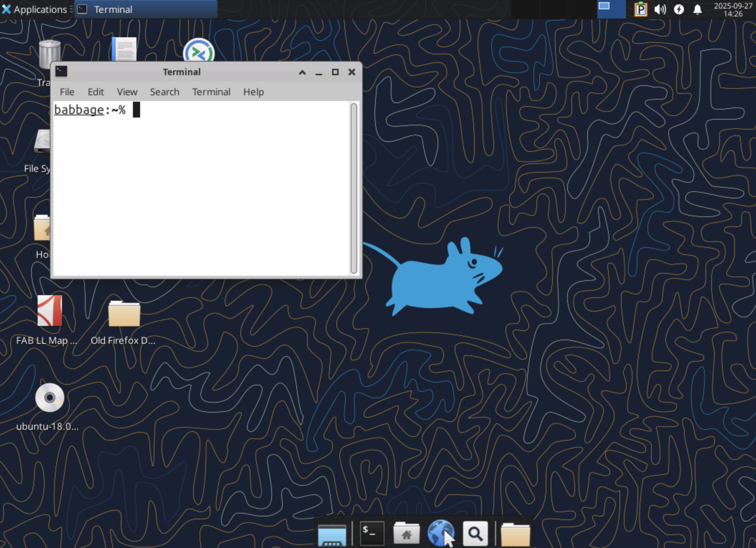Image resolution: width=756 pixels, height=548 pixels.
Task: Click the Terminal taskbar window button
Action: click(146, 9)
